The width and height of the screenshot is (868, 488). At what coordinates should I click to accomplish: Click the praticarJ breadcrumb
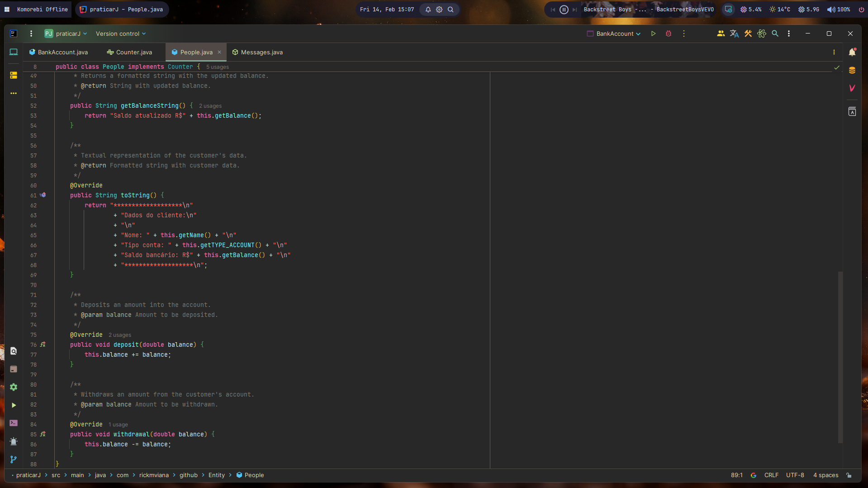click(x=28, y=475)
